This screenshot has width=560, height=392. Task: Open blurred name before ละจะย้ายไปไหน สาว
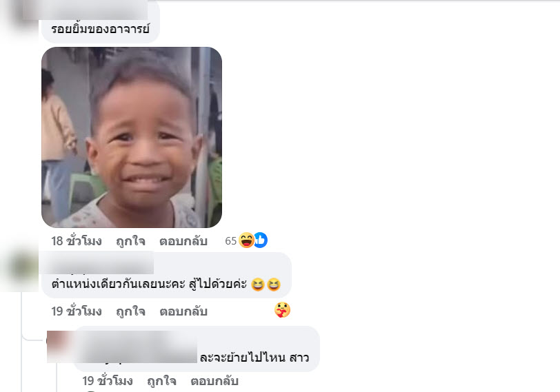coord(136,347)
